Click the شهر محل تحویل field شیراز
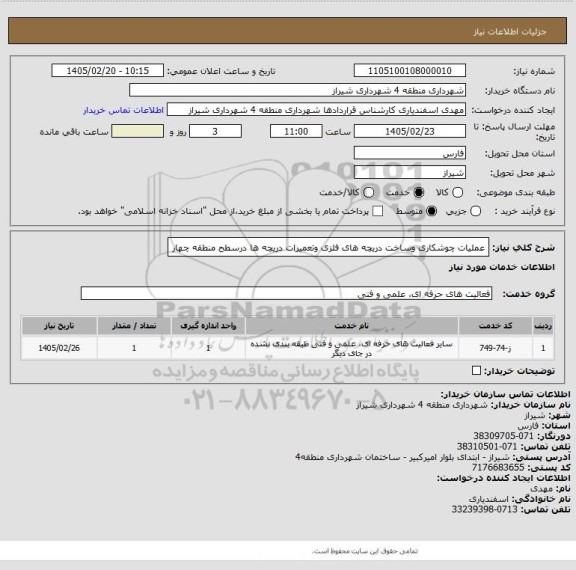Viewport: 576px width, 570px height. (x=410, y=173)
